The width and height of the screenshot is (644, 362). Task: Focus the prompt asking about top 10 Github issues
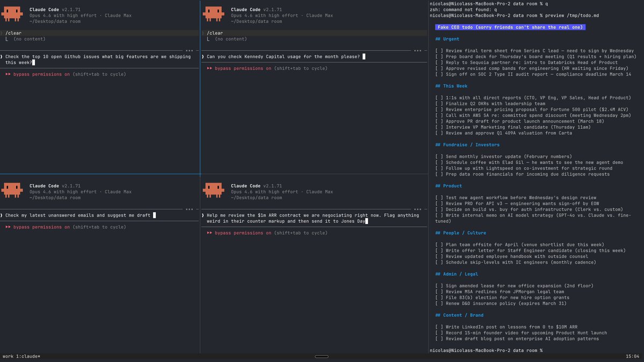[99, 60]
